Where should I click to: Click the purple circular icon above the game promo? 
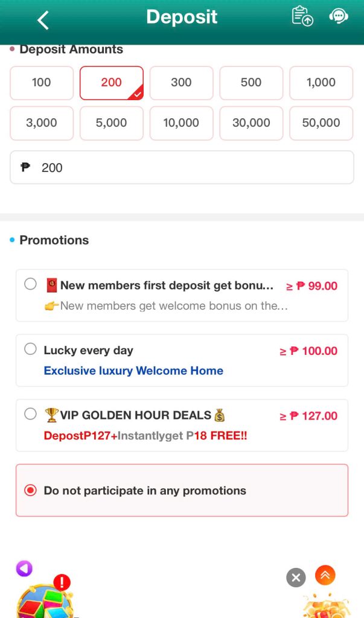(24, 568)
